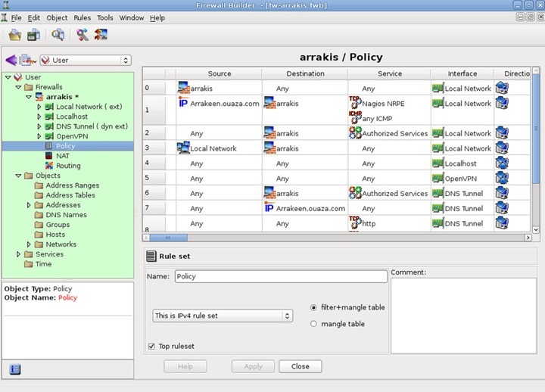Open the Window menu
545x392 pixels.
pyautogui.click(x=132, y=17)
